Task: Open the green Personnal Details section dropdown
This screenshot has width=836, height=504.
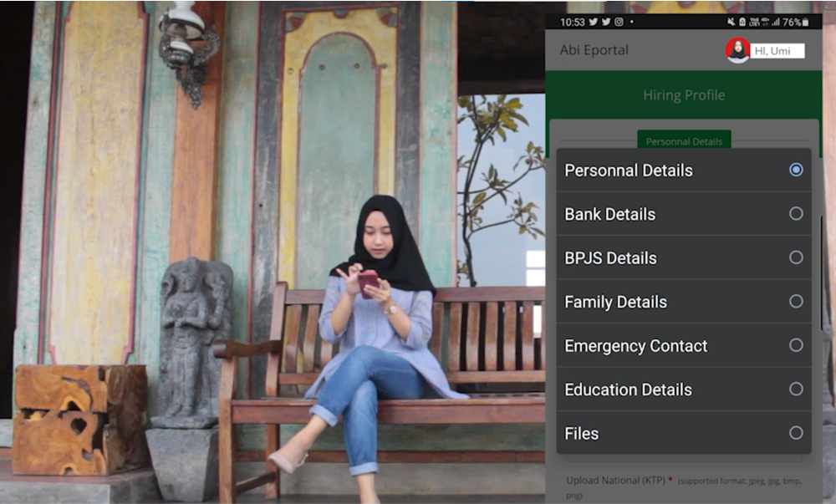Action: [x=684, y=140]
